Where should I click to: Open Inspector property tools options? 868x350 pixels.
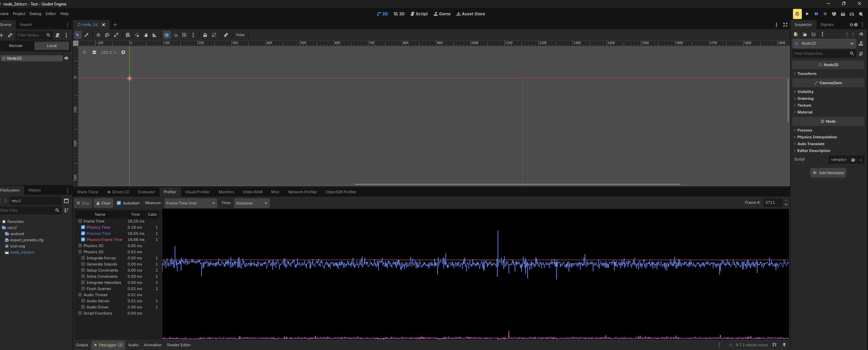point(861,54)
